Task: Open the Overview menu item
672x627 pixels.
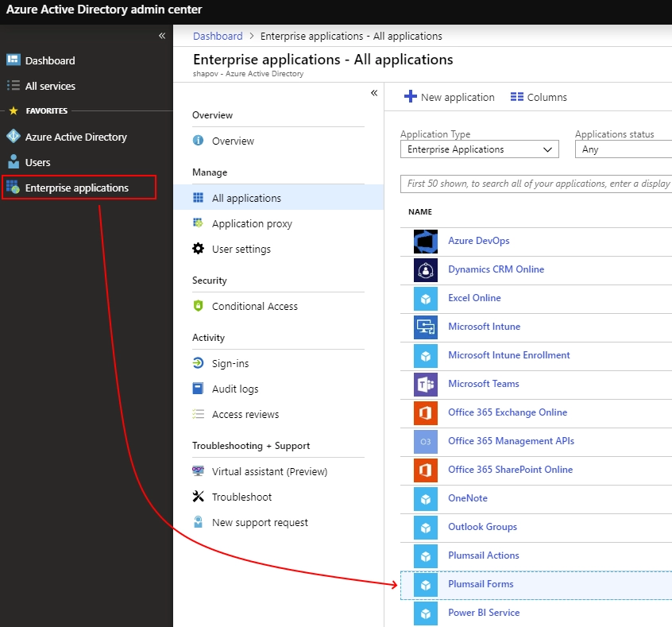Action: tap(233, 141)
